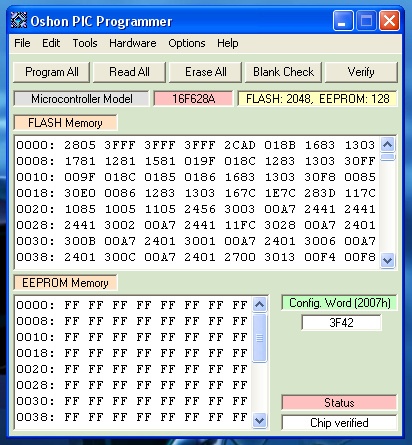Select the 16F628A microcontroller field
Screen dimensions: 412x445
193,99
